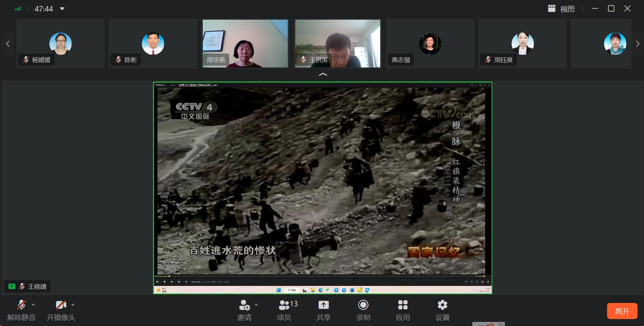Click weather widget in shared taskbar

click(162, 290)
